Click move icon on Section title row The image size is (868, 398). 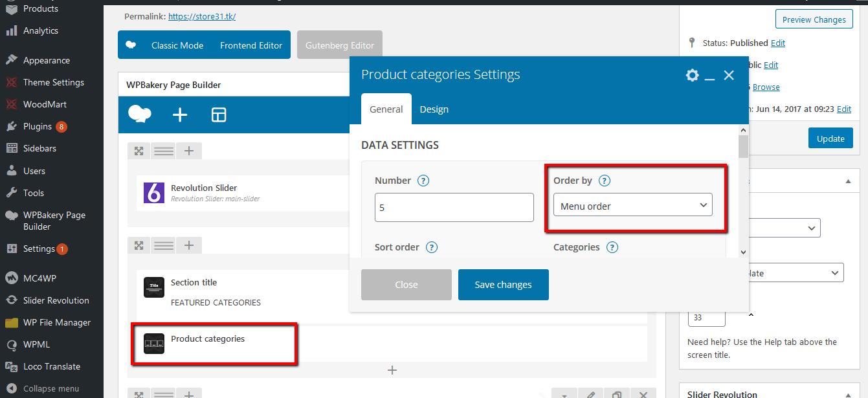click(x=139, y=245)
